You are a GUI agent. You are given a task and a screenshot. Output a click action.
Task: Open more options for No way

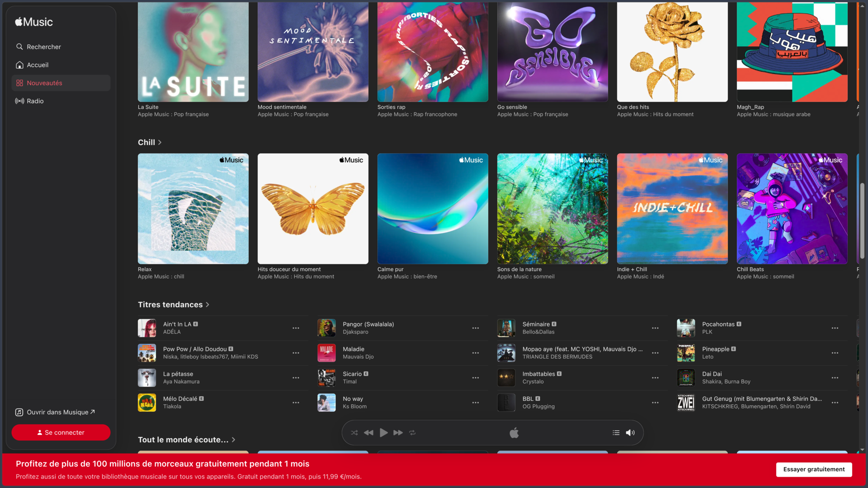coord(476,403)
